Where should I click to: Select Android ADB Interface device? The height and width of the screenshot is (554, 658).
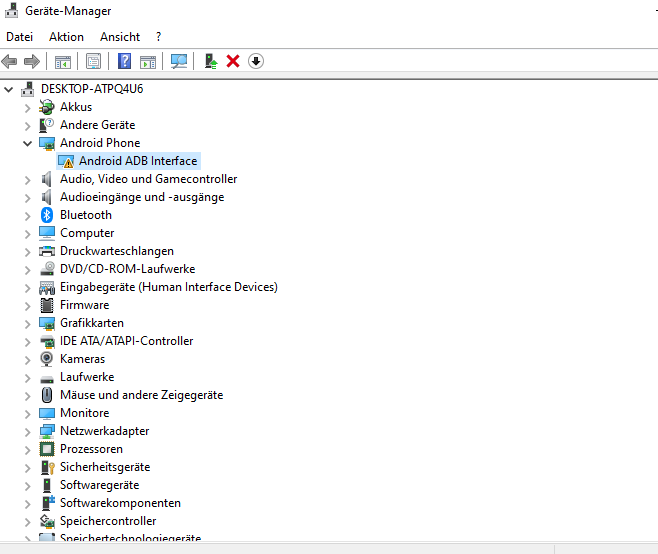[x=138, y=161]
